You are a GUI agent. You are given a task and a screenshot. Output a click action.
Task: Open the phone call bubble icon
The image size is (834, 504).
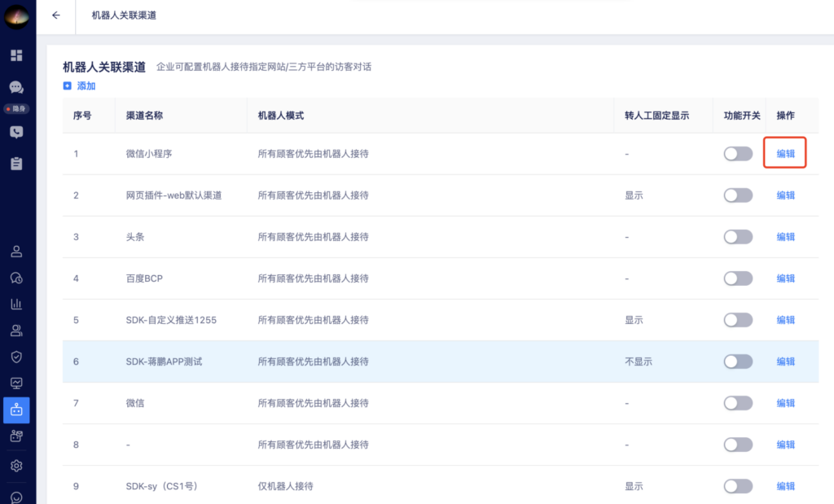point(16,132)
